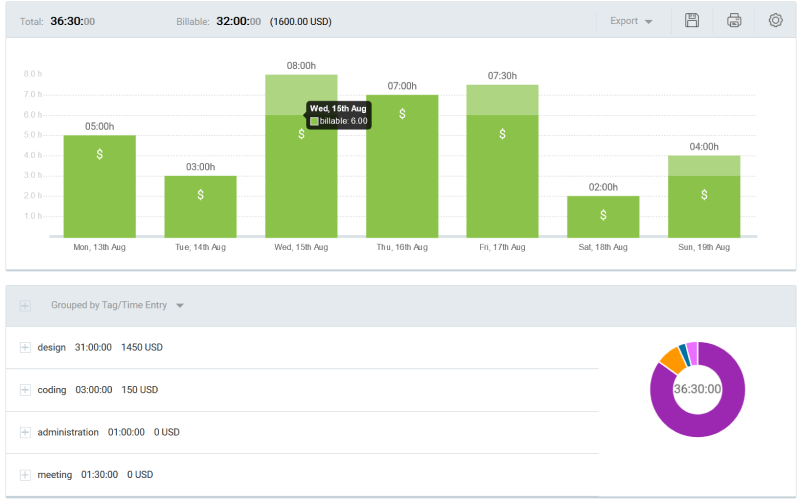Click the 1450 USD amount for design
The height and width of the screenshot is (502, 800).
142,347
